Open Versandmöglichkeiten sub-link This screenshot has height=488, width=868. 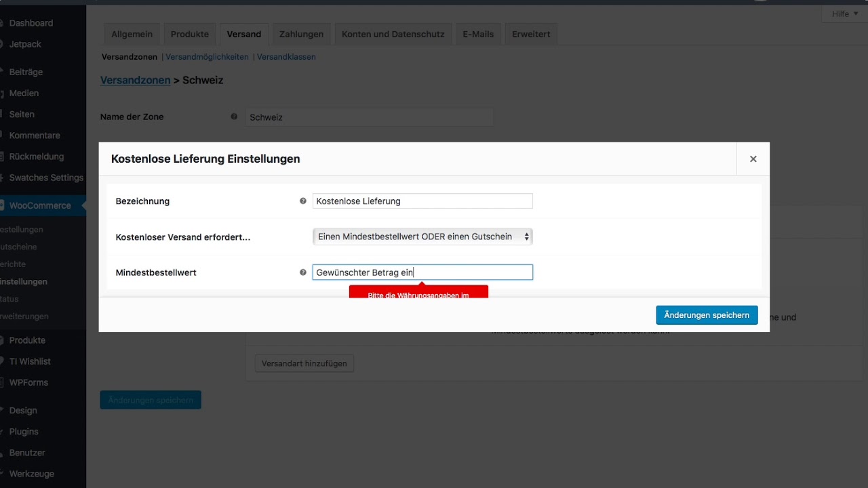point(207,57)
